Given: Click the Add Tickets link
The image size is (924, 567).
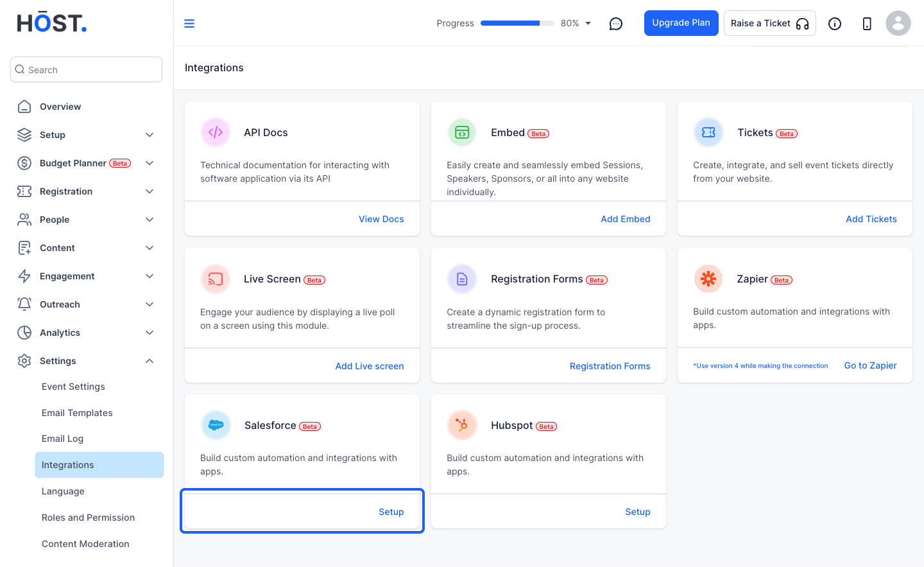Looking at the screenshot, I should pyautogui.click(x=871, y=219).
